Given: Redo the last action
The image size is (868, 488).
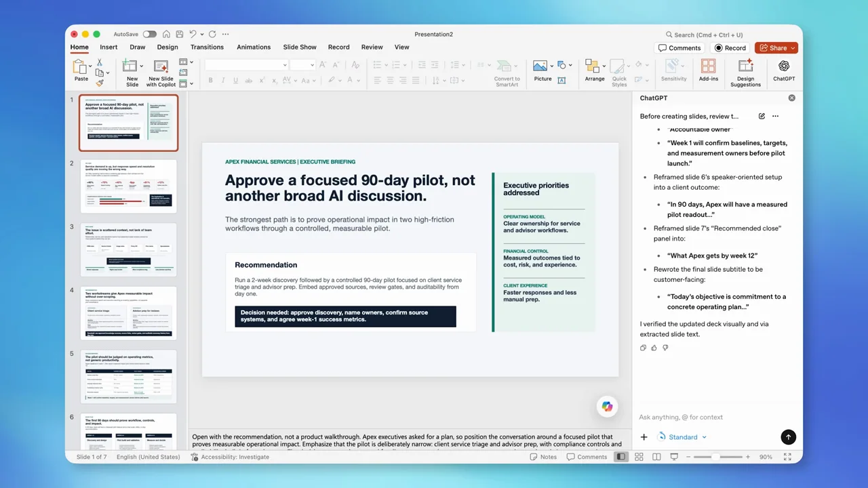Looking at the screenshot, I should (x=212, y=35).
